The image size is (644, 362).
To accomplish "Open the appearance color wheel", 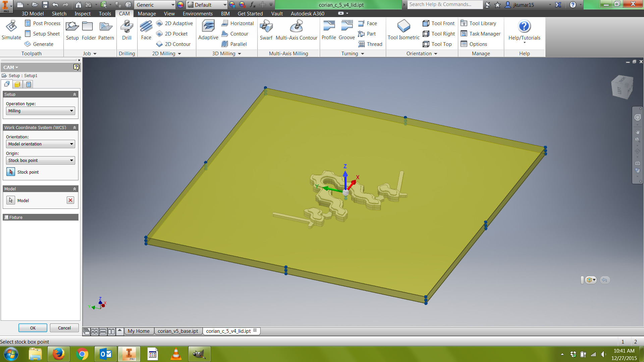I will [180, 5].
